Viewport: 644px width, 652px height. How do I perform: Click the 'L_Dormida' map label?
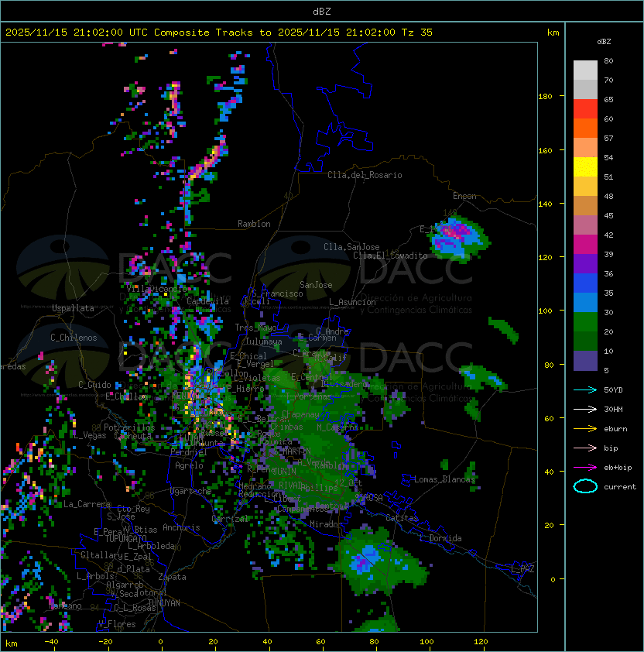click(440, 538)
